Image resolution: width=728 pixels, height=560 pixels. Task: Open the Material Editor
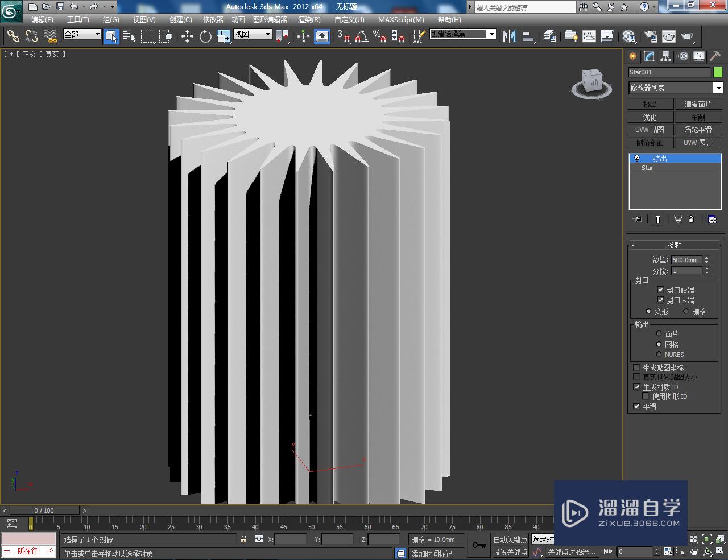[629, 36]
